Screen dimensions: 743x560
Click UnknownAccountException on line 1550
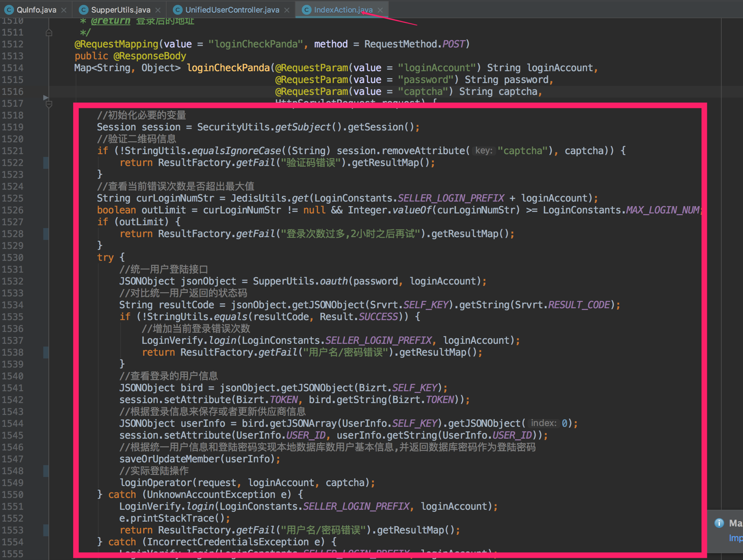(211, 495)
